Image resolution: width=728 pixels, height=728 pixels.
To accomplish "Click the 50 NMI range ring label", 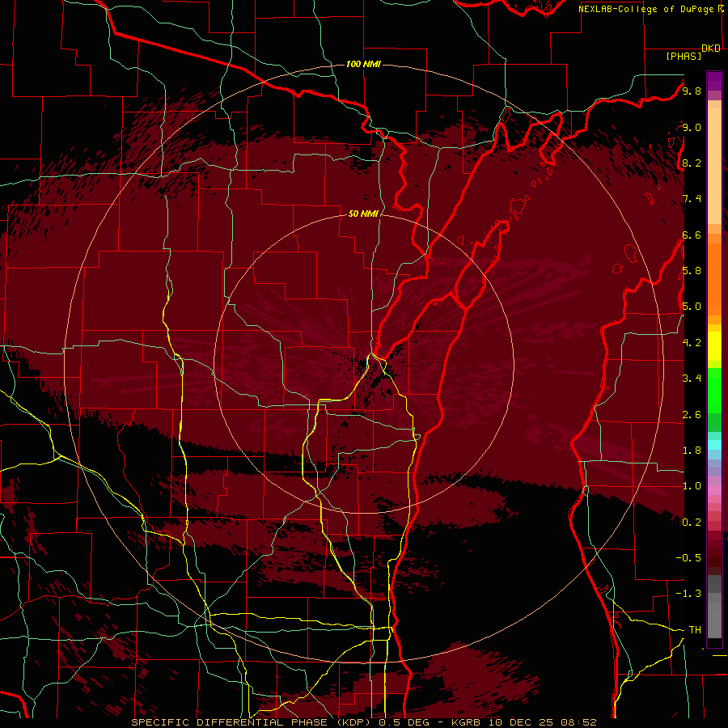I will click(x=363, y=214).
